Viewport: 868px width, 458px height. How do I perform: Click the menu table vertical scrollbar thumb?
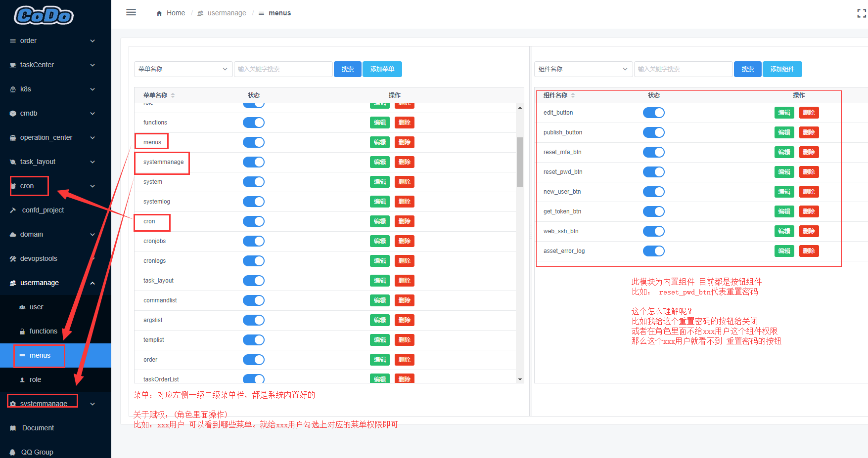tap(520, 162)
